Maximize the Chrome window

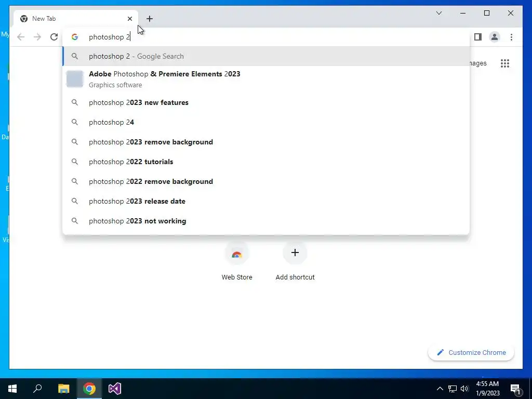click(x=486, y=13)
